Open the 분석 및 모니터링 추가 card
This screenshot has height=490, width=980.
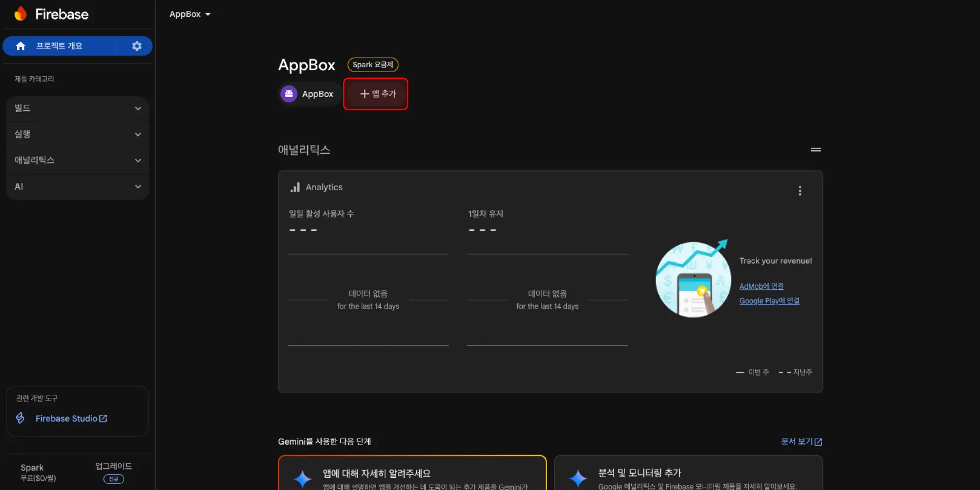[688, 473]
